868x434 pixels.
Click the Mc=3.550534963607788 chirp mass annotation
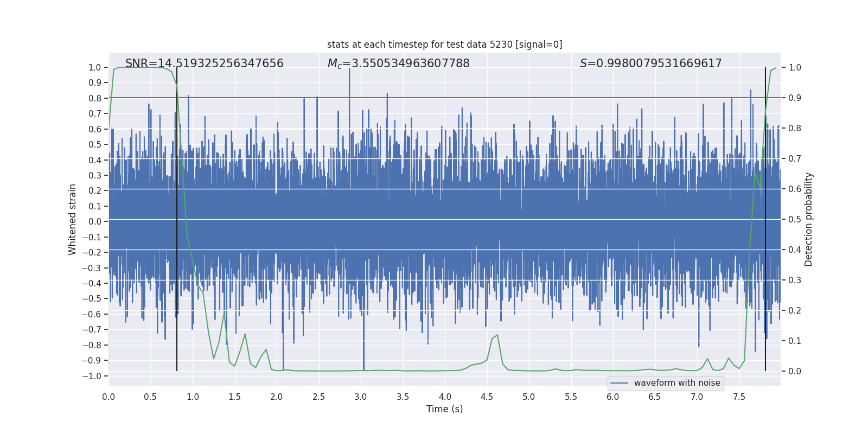pyautogui.click(x=399, y=63)
